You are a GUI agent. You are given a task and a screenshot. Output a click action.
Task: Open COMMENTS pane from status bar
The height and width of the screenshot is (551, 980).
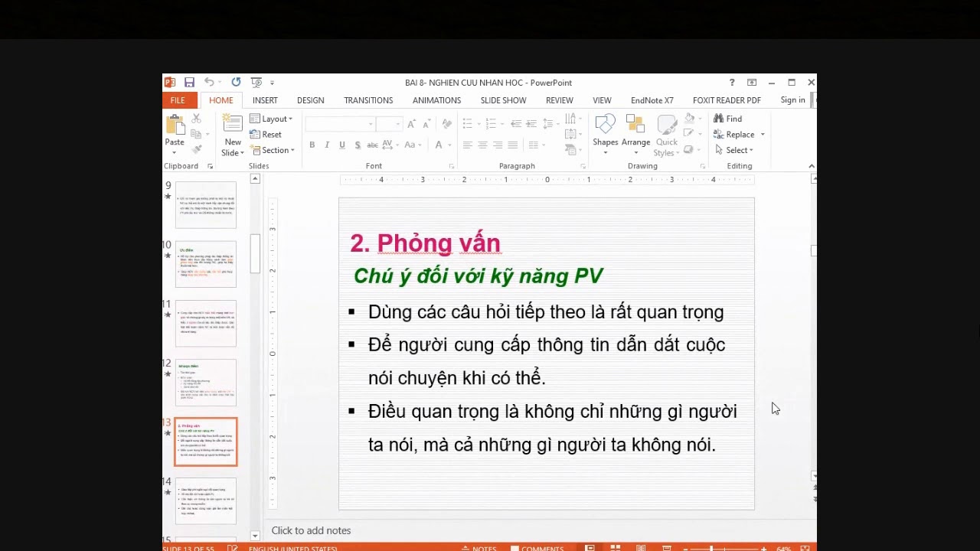pyautogui.click(x=537, y=548)
